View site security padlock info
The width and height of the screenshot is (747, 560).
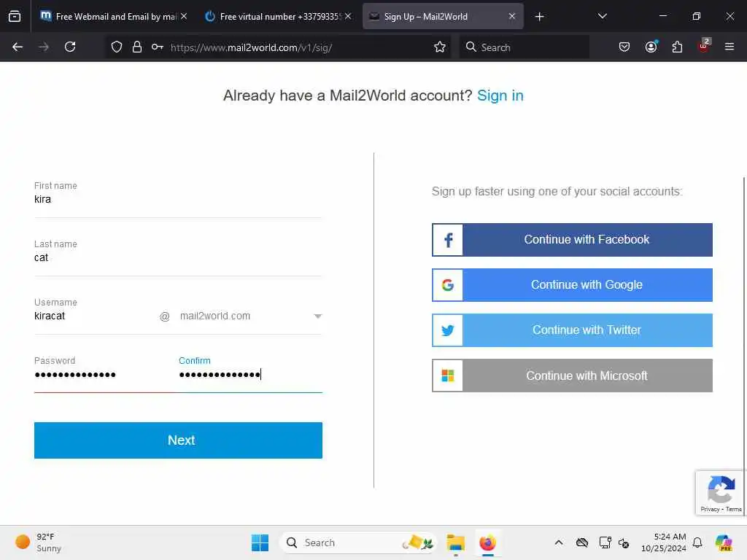(x=136, y=47)
